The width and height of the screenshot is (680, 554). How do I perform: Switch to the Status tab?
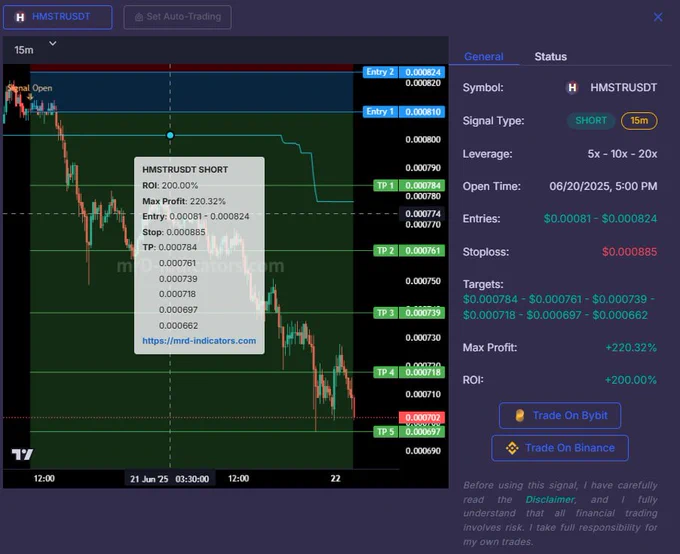pos(550,56)
